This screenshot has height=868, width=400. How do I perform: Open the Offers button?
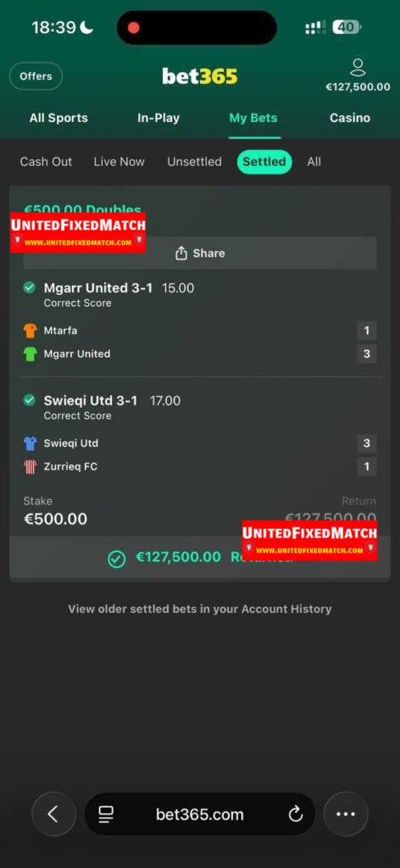pos(36,76)
